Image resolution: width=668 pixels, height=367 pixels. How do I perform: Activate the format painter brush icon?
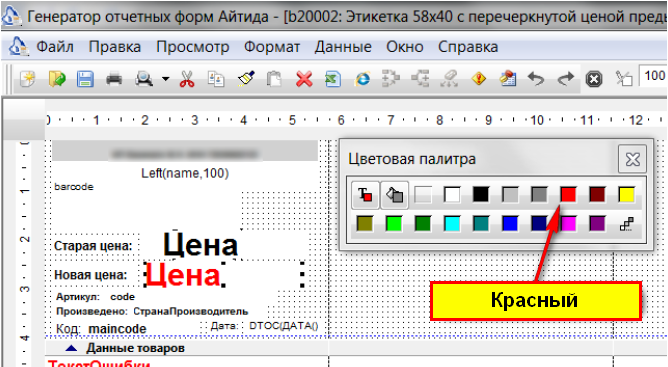(x=246, y=78)
